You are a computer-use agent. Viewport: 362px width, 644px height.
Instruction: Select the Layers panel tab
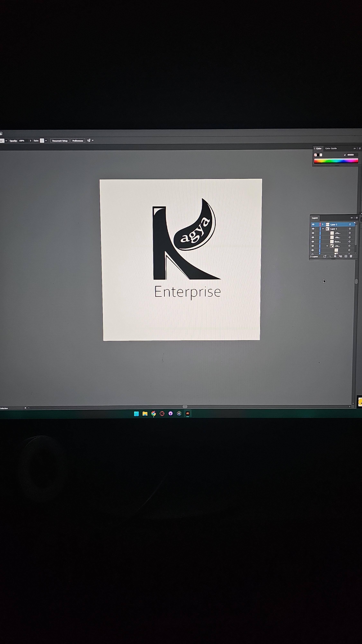pyautogui.click(x=315, y=218)
